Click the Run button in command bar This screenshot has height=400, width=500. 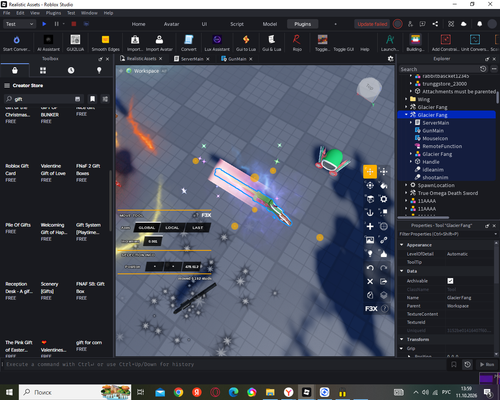tap(487, 364)
